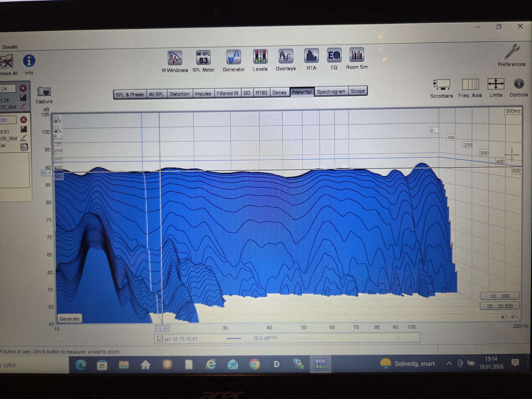This screenshot has height=399, width=532.
Task: Save the measurement ending :01
Action: (x=23, y=129)
